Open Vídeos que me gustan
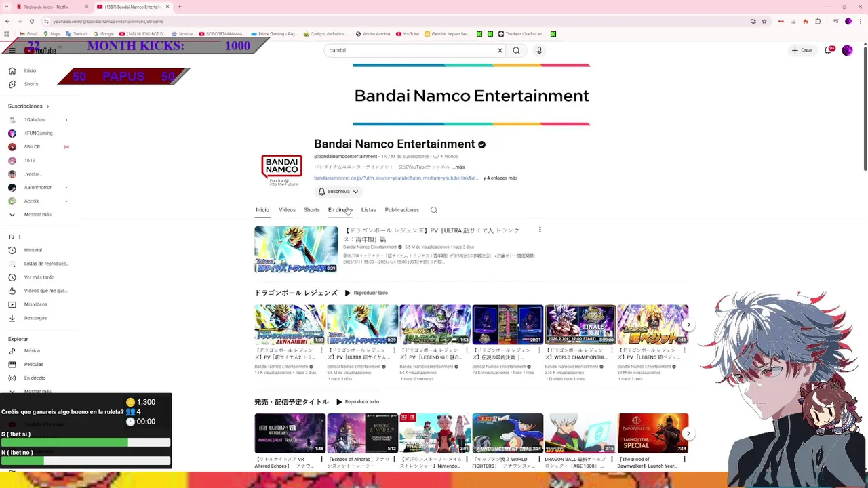The height and width of the screenshot is (488, 868). click(38, 291)
